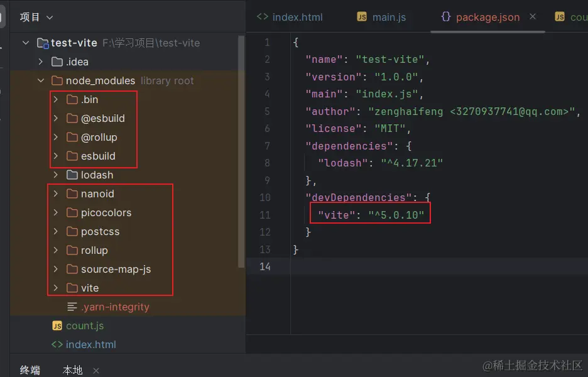Switch to the main.js tab
Viewport: 588px width, 377px height.
(x=381, y=17)
